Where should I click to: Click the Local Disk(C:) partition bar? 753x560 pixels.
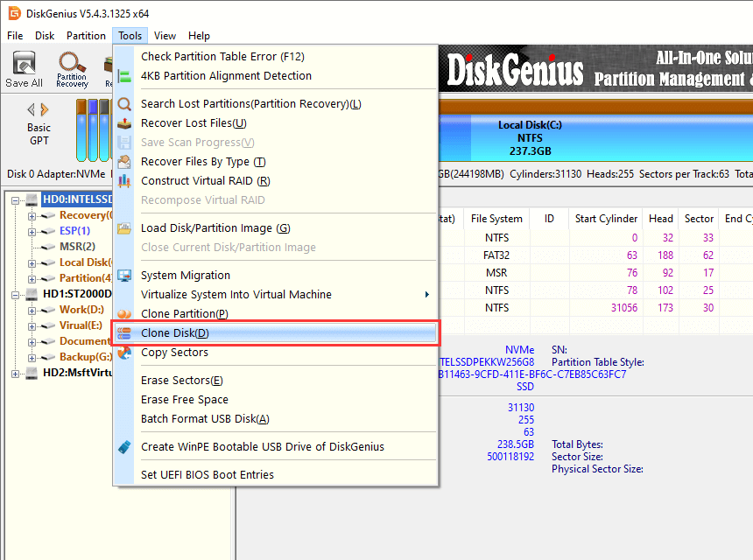tap(530, 138)
